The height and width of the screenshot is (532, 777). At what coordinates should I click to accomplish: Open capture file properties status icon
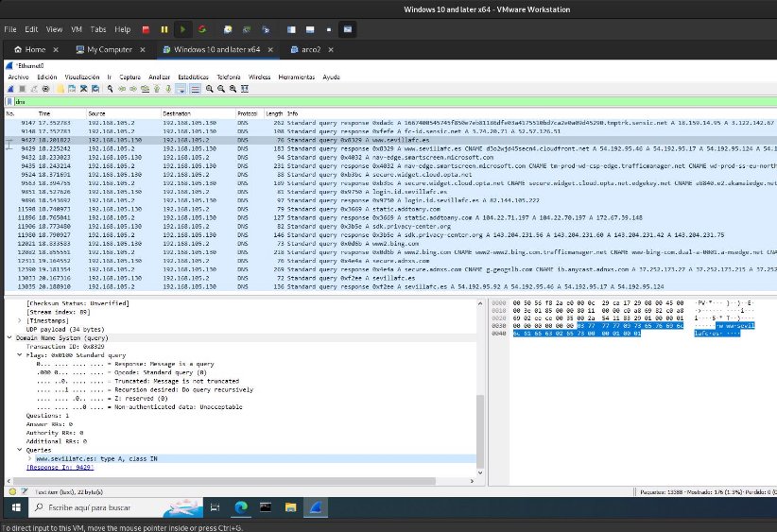[x=25, y=492]
